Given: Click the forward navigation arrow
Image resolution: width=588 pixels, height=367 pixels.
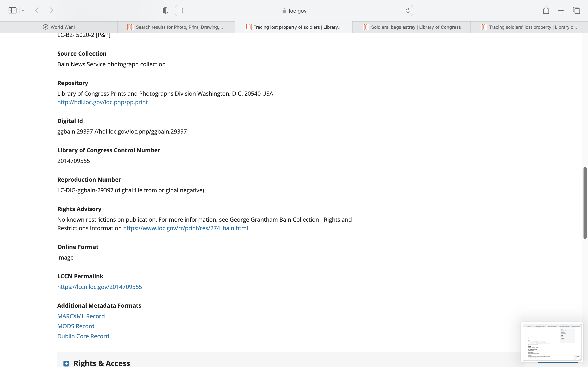Looking at the screenshot, I should point(51,10).
